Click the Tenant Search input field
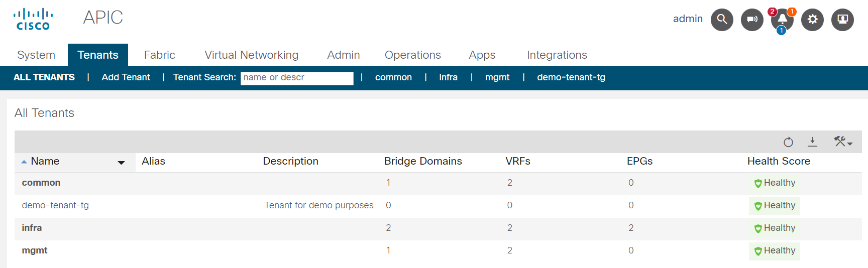 tap(296, 78)
